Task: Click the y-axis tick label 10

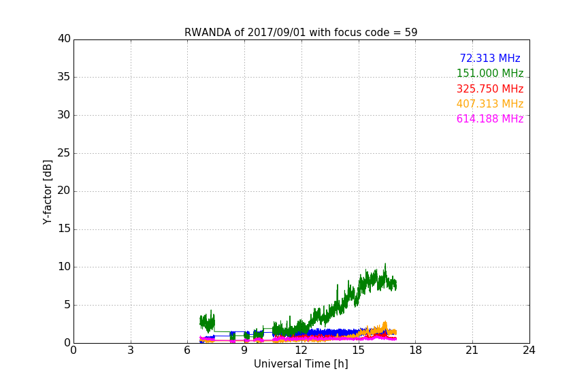Action: pos(64,267)
